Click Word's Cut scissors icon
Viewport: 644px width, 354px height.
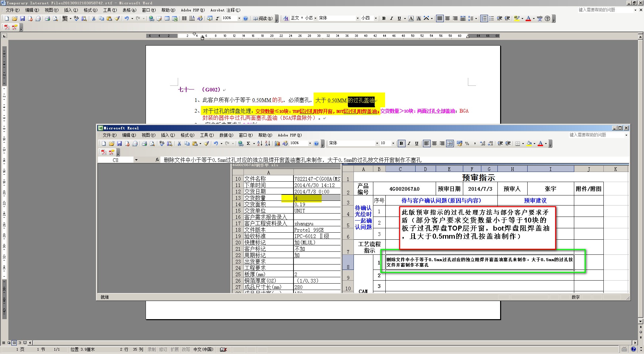pyautogui.click(x=94, y=18)
